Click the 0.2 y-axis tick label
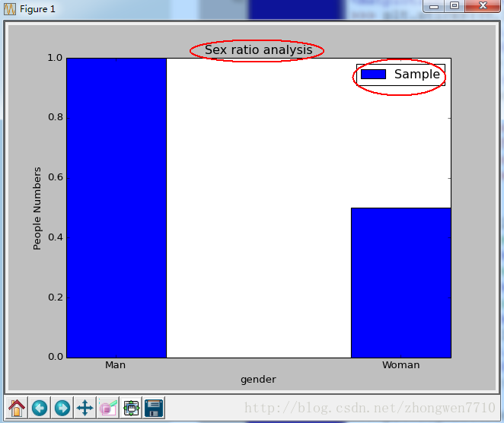504x423 pixels. click(55, 297)
